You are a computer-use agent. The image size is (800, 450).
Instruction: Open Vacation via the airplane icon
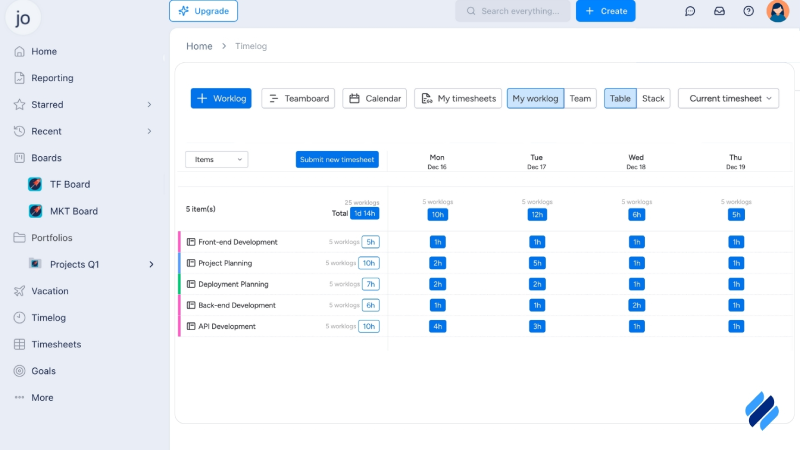pos(20,291)
